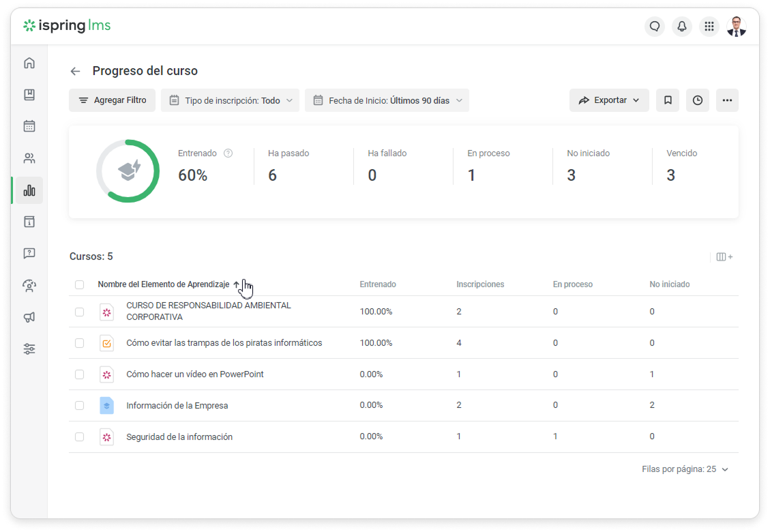Change Filas por página dropdown
The image size is (770, 532).
tap(685, 470)
